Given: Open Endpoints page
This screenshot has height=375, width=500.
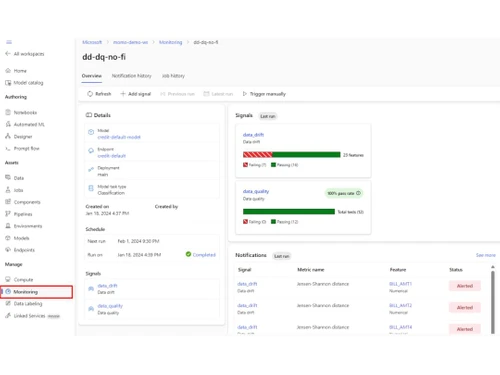Looking at the screenshot, I should tap(24, 250).
